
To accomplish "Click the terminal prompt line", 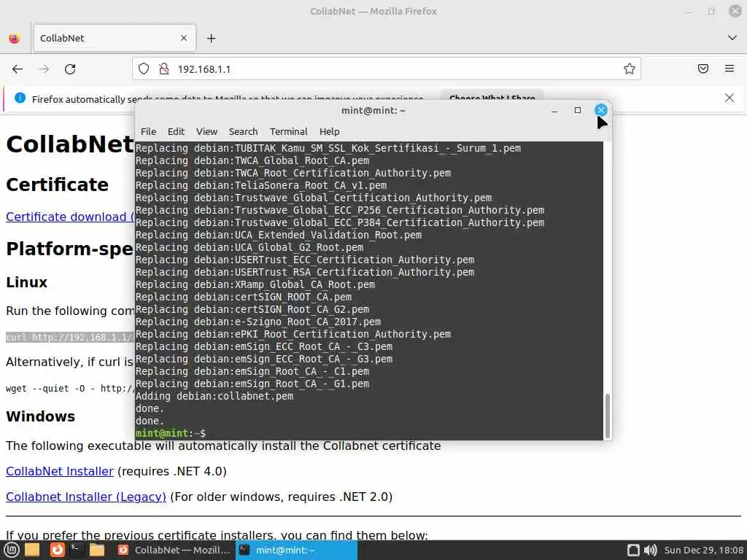I will (x=171, y=433).
